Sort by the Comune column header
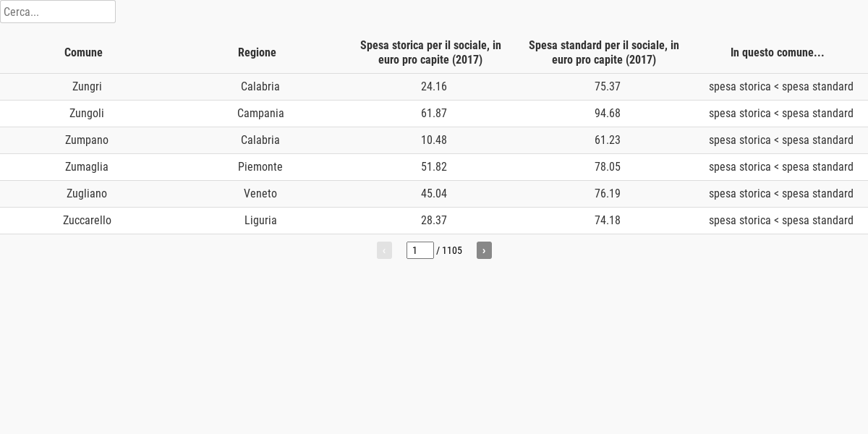The height and width of the screenshot is (434, 868). coord(83,52)
